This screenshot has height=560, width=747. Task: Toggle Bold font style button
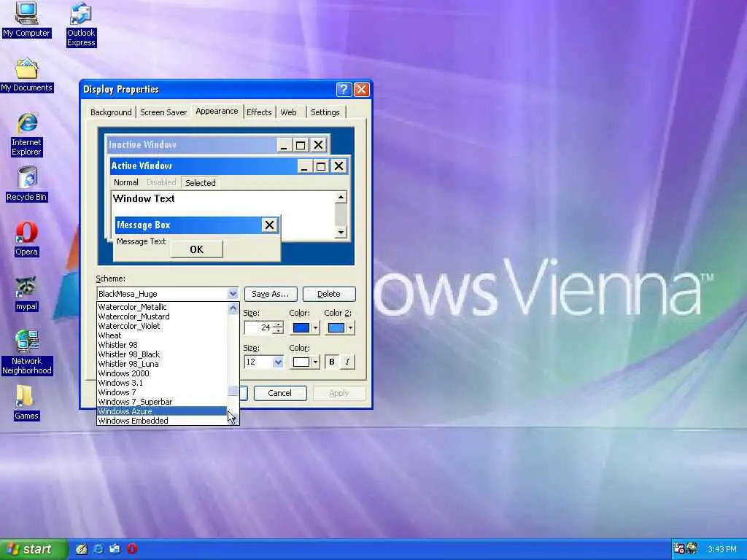332,362
